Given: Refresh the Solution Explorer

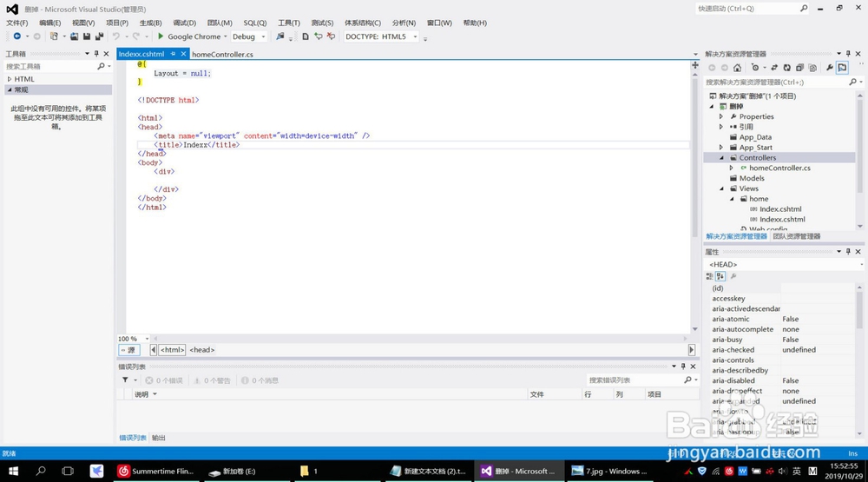Looking at the screenshot, I should point(786,68).
